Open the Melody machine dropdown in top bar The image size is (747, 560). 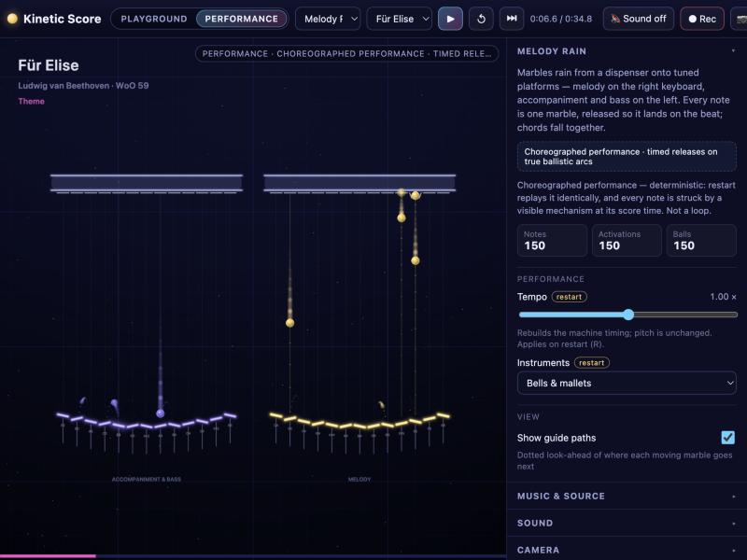pyautogui.click(x=328, y=19)
